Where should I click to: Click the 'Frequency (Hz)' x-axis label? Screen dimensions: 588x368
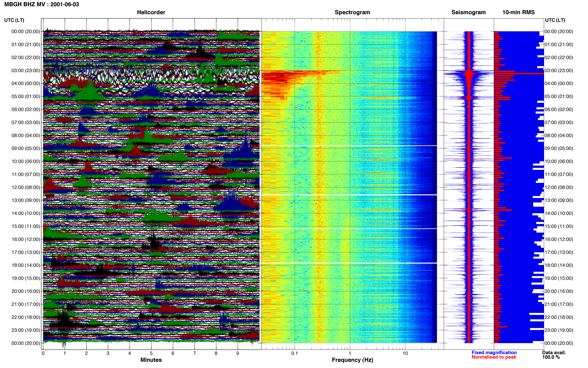point(352,360)
